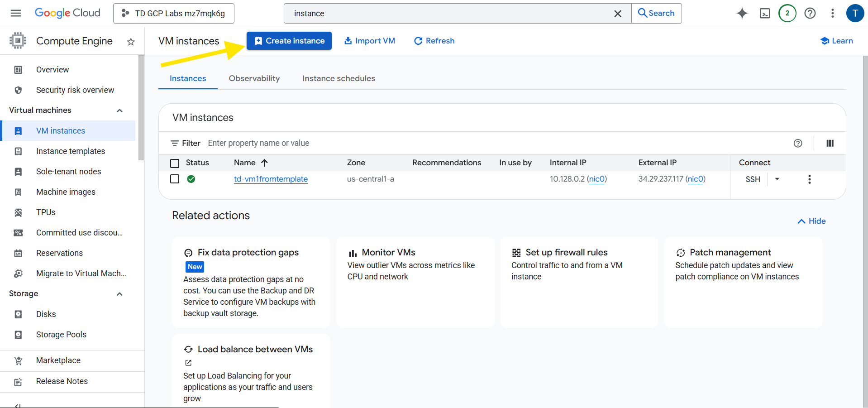Collapse the Storage sidebar section
Viewport: 868px width, 408px height.
(x=119, y=294)
